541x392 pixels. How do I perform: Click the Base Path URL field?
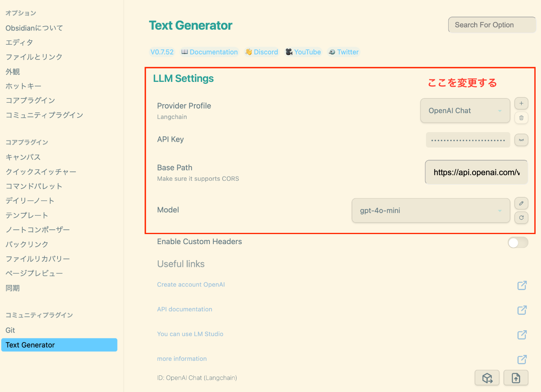click(x=476, y=172)
